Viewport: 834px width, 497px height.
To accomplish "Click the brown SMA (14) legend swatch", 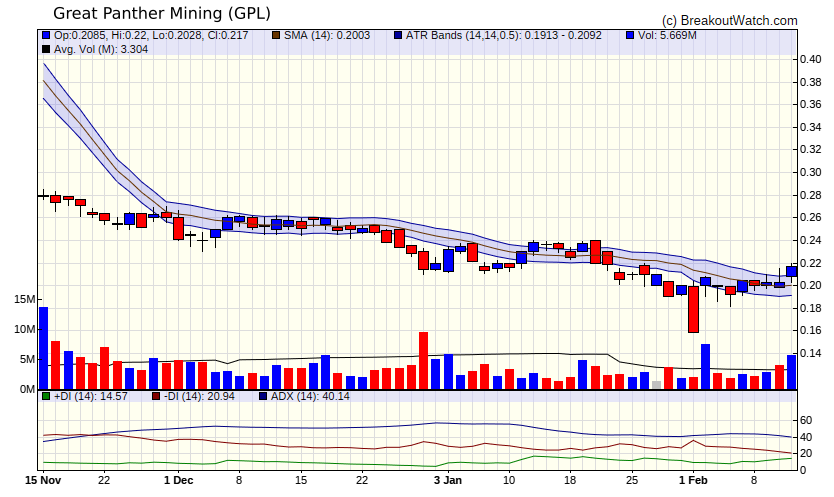I will pyautogui.click(x=276, y=35).
